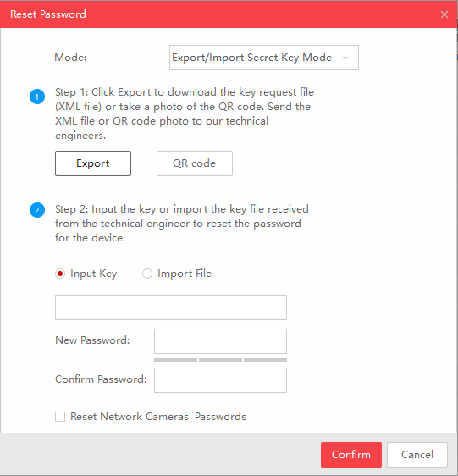Click the Export button
This screenshot has height=476, width=458.
click(93, 163)
